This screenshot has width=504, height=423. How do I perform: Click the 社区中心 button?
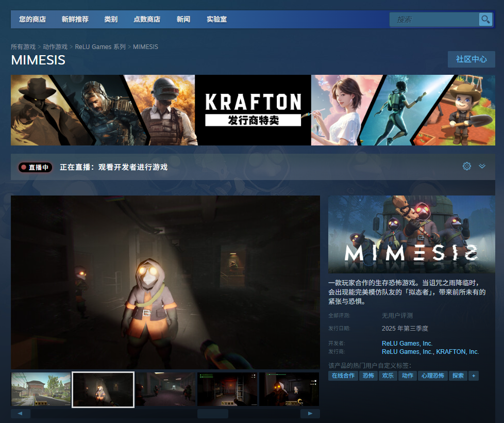471,59
